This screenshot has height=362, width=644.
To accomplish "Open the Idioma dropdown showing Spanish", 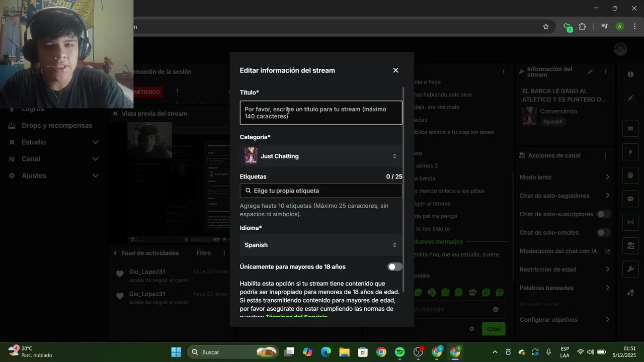I will pos(321,245).
